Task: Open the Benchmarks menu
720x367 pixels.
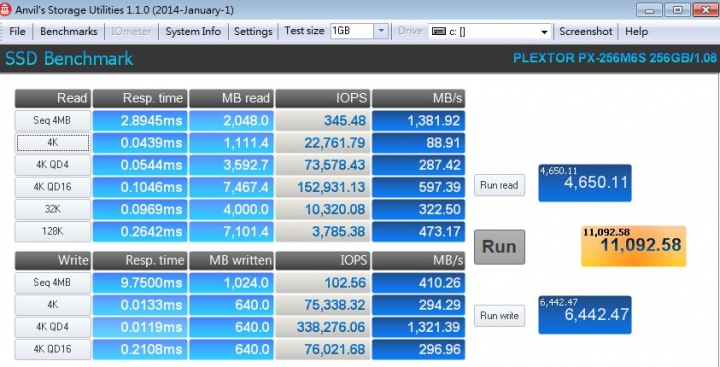Action: 69,31
